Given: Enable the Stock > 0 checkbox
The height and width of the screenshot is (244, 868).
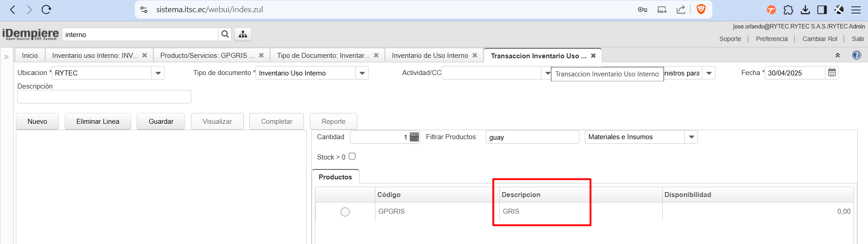Looking at the screenshot, I should 352,156.
